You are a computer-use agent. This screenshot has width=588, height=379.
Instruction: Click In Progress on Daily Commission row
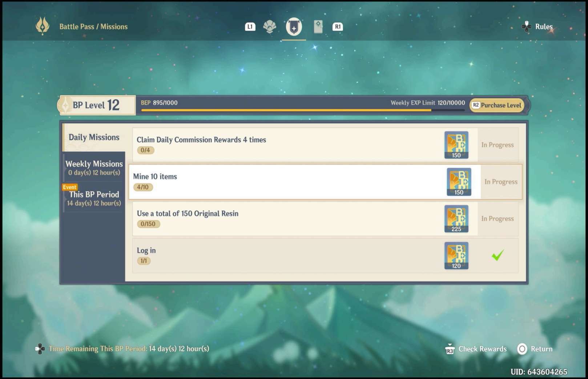pos(498,145)
